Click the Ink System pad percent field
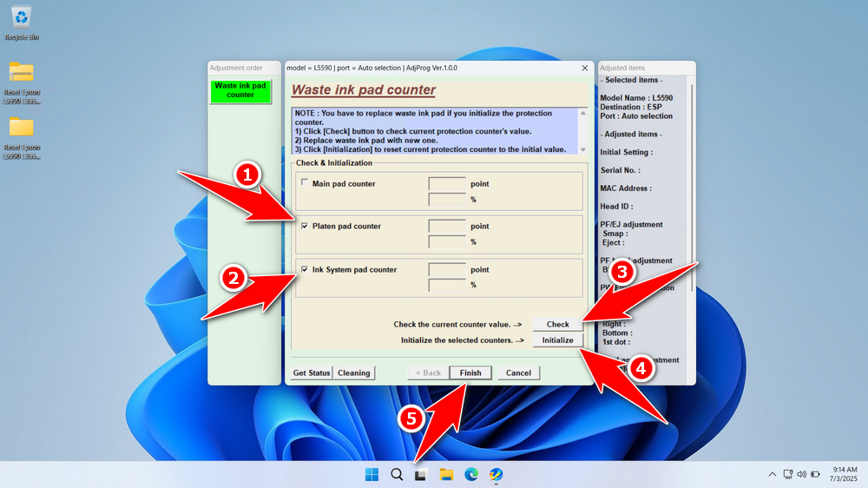The image size is (868, 488). [x=447, y=285]
